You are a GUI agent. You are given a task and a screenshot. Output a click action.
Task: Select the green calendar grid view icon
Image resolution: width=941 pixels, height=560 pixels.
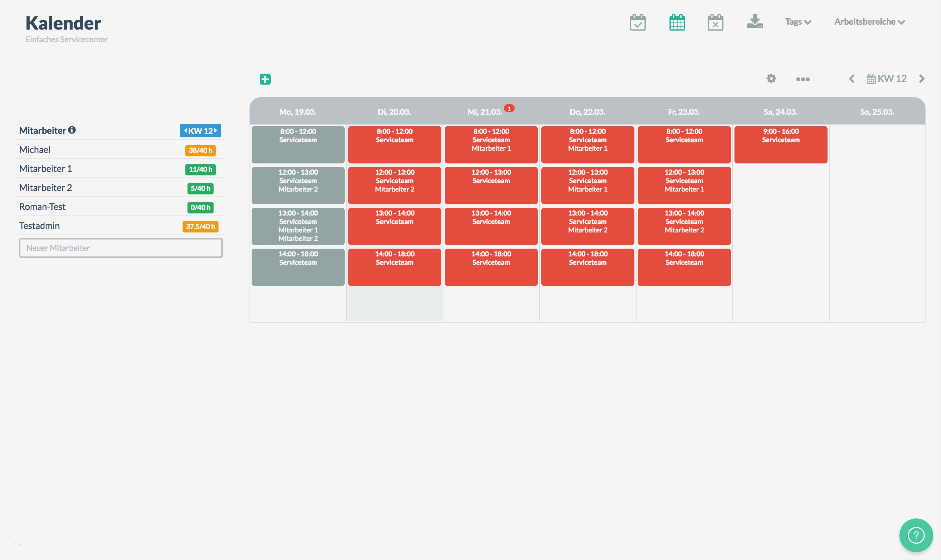click(x=677, y=22)
